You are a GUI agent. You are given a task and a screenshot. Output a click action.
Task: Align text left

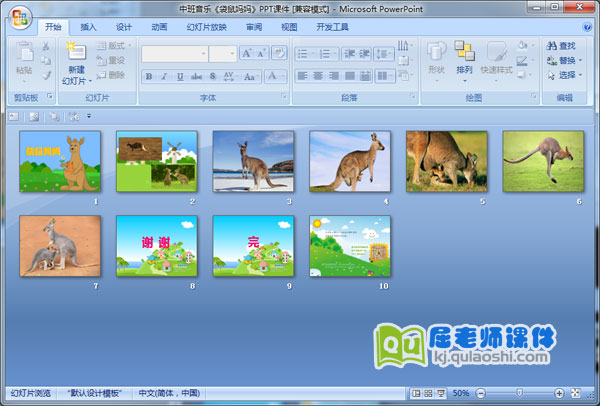tap(302, 76)
